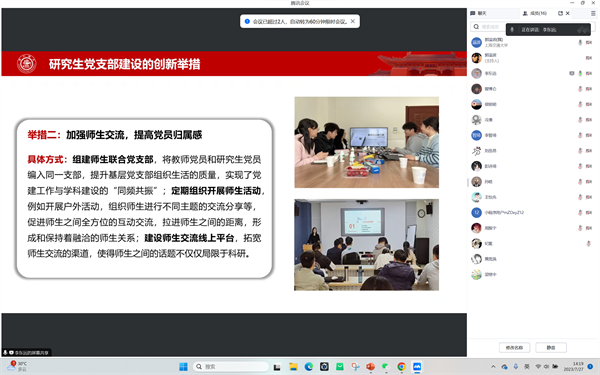
Task: Click the screen-share icon on 李东远's row
Action: [572, 73]
